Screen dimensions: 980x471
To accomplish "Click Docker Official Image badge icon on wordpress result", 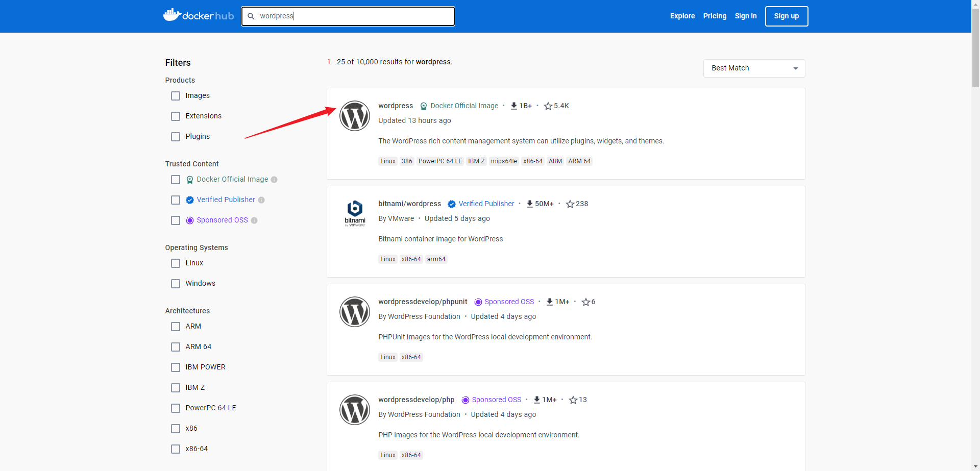I will pyautogui.click(x=424, y=106).
